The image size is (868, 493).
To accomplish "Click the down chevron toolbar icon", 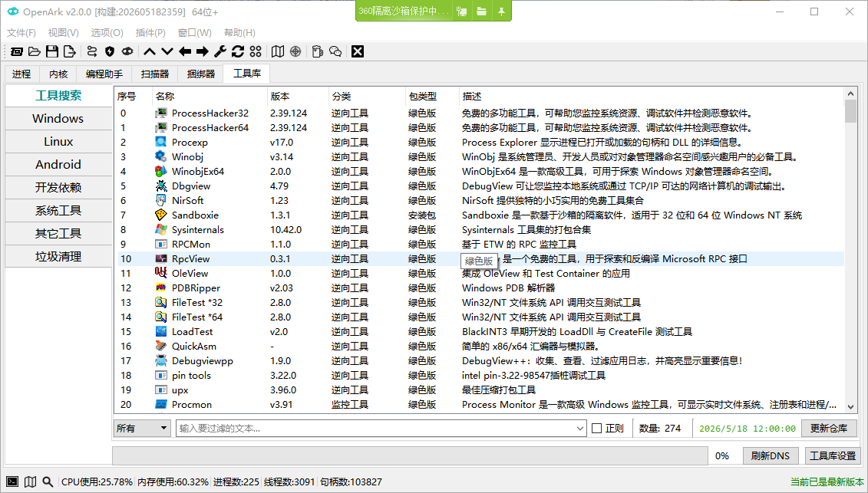I will (167, 51).
